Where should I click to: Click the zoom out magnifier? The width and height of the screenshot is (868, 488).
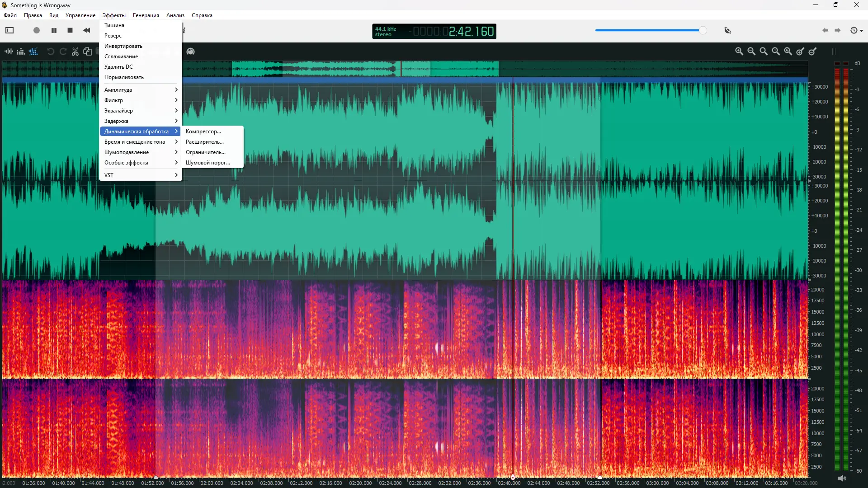tap(751, 52)
